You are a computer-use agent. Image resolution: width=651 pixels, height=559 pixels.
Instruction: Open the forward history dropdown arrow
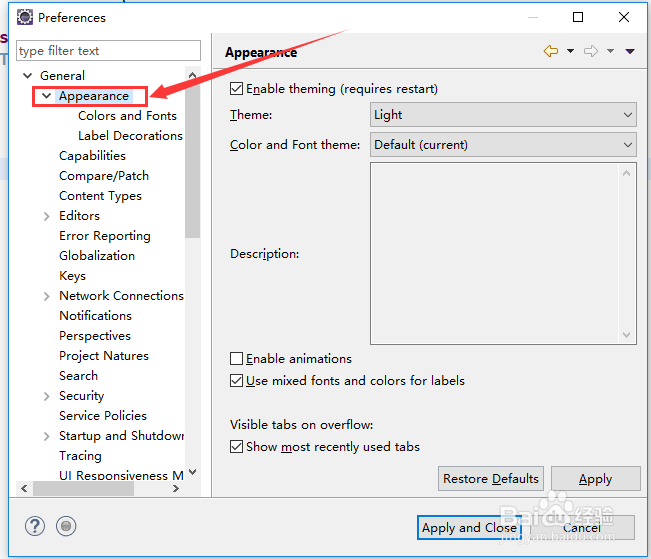(610, 51)
